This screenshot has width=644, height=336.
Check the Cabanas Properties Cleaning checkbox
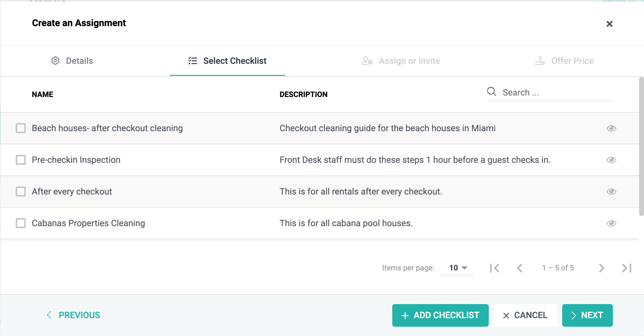click(x=21, y=223)
